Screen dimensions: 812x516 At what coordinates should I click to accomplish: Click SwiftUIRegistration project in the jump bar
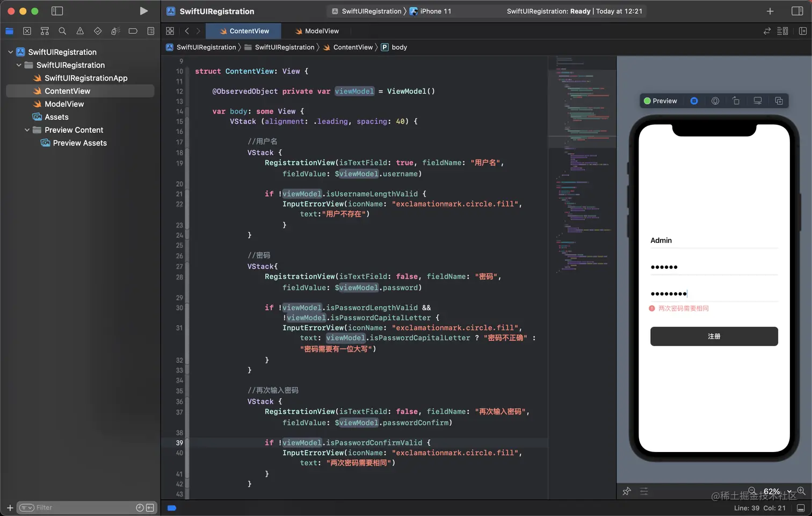[x=201, y=47]
